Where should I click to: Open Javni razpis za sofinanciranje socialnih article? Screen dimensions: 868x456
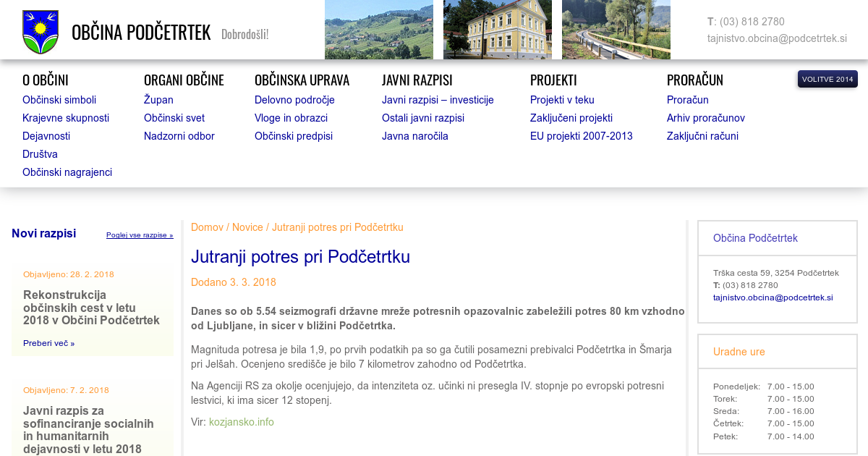(x=88, y=430)
